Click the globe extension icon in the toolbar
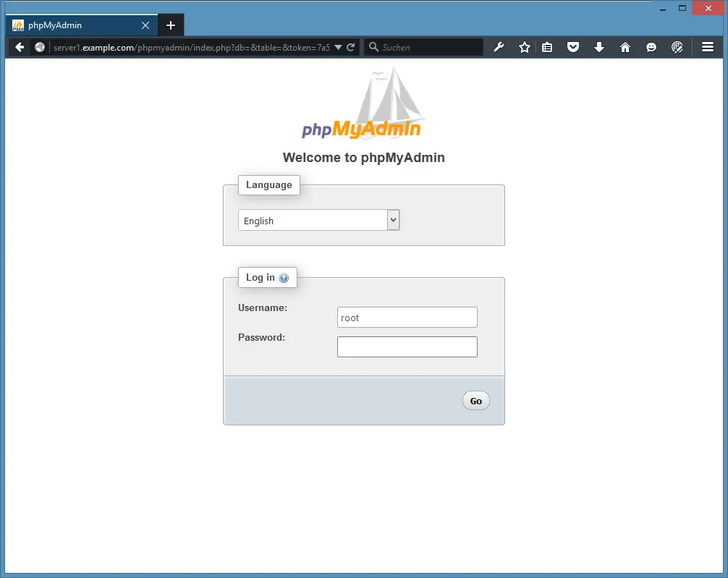This screenshot has width=728, height=578. click(x=677, y=47)
